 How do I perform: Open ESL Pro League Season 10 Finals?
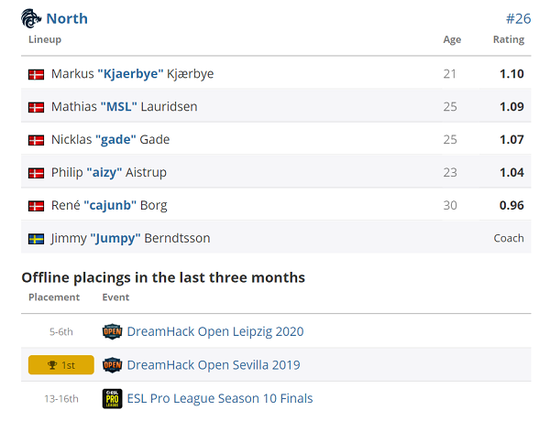(x=220, y=399)
